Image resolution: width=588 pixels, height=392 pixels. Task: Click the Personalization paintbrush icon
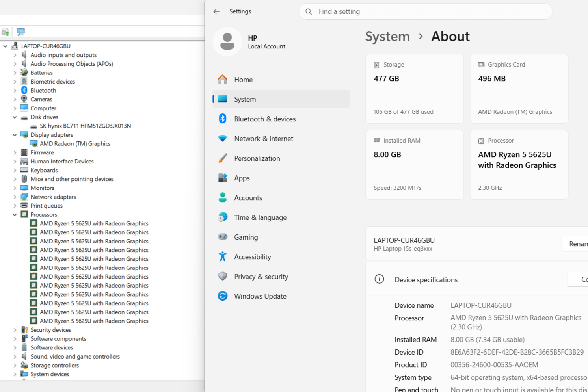(223, 158)
